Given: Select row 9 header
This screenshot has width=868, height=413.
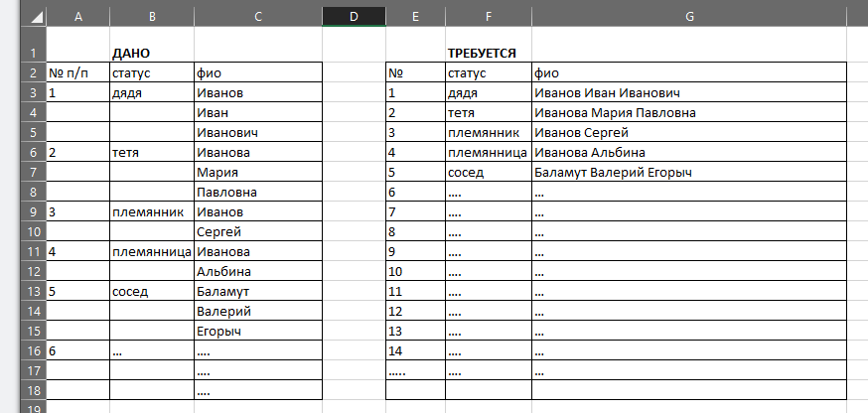Looking at the screenshot, I should (x=33, y=211).
